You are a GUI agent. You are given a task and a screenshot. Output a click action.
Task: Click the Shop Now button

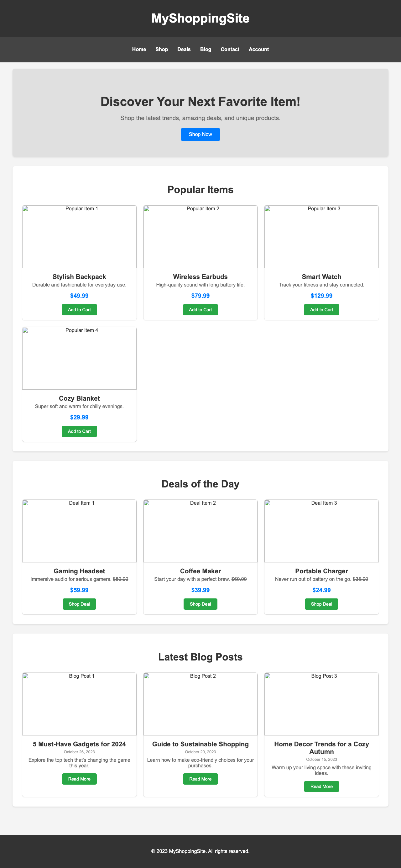pyautogui.click(x=200, y=134)
